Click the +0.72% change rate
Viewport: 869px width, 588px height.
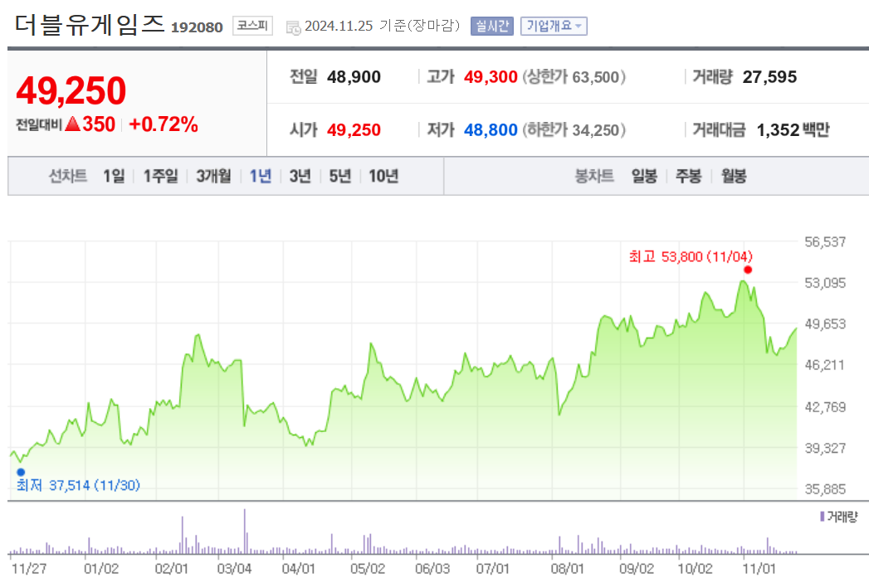164,124
